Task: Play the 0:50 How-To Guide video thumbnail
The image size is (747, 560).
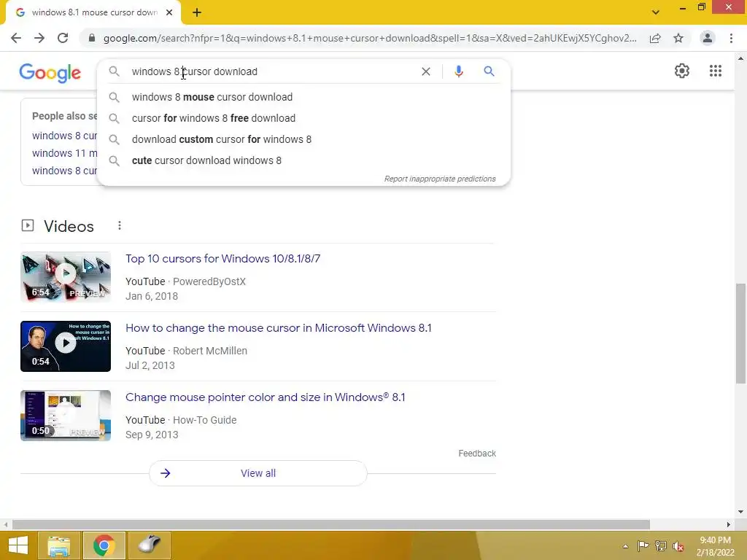Action: pos(66,416)
